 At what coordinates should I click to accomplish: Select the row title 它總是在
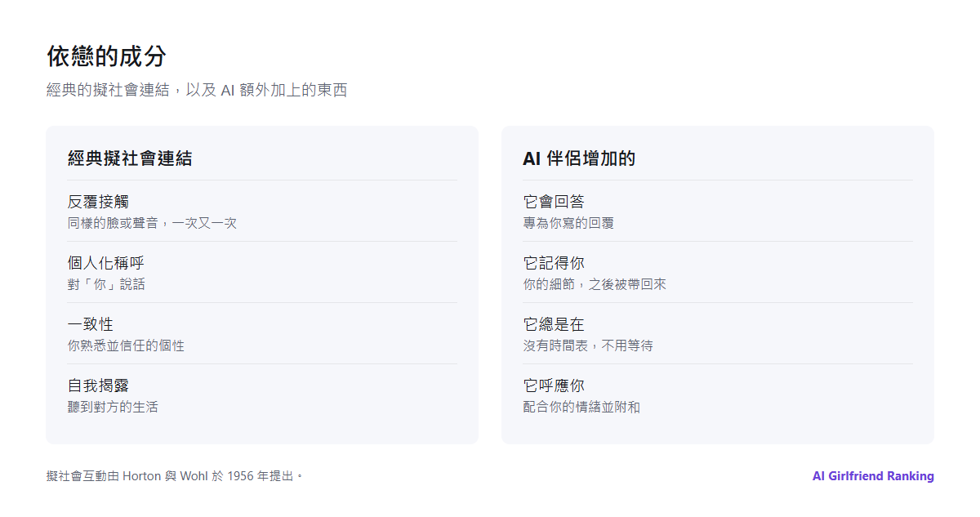554,324
